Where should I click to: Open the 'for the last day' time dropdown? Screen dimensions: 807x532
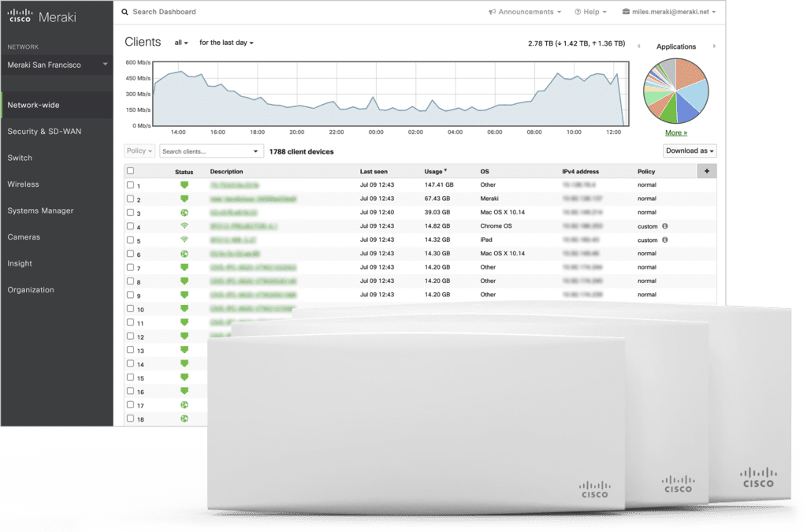[226, 43]
